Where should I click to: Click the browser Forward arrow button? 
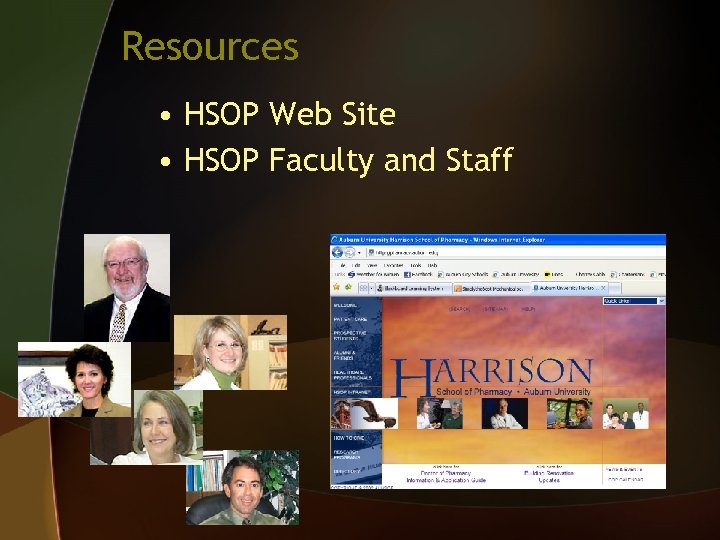pyautogui.click(x=350, y=252)
